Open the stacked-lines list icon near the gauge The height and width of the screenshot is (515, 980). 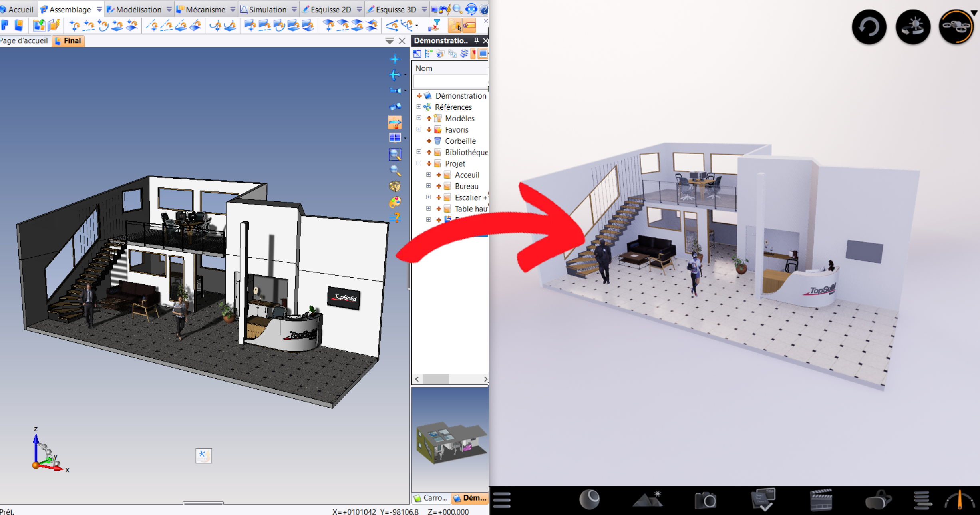click(922, 500)
